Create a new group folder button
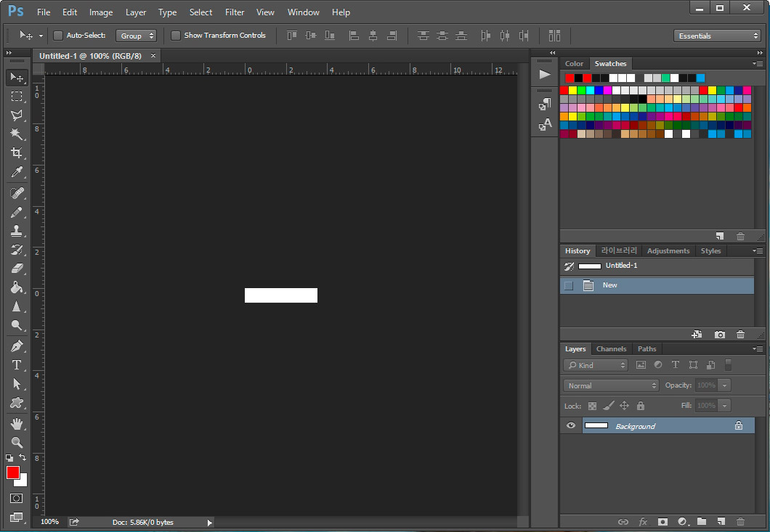 pos(702,522)
